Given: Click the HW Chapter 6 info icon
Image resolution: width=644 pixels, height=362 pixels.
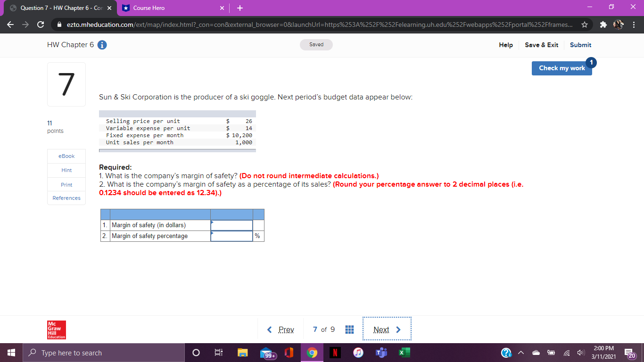Looking at the screenshot, I should (x=102, y=45).
